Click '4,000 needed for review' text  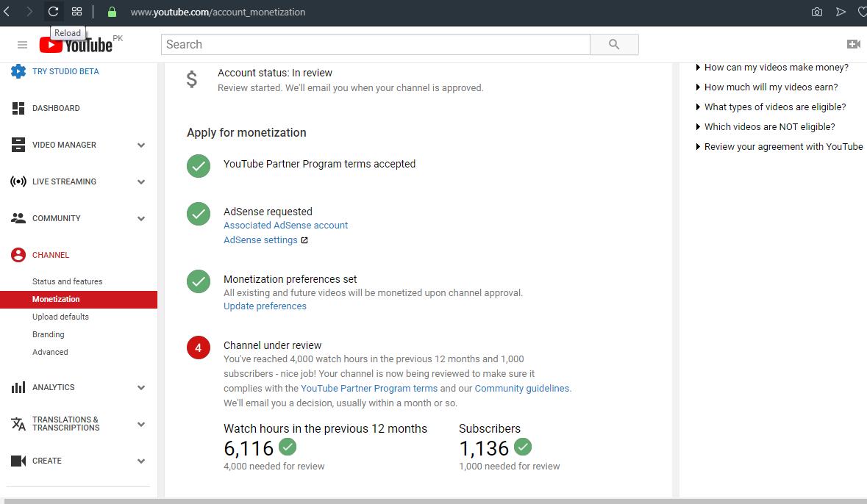(274, 467)
